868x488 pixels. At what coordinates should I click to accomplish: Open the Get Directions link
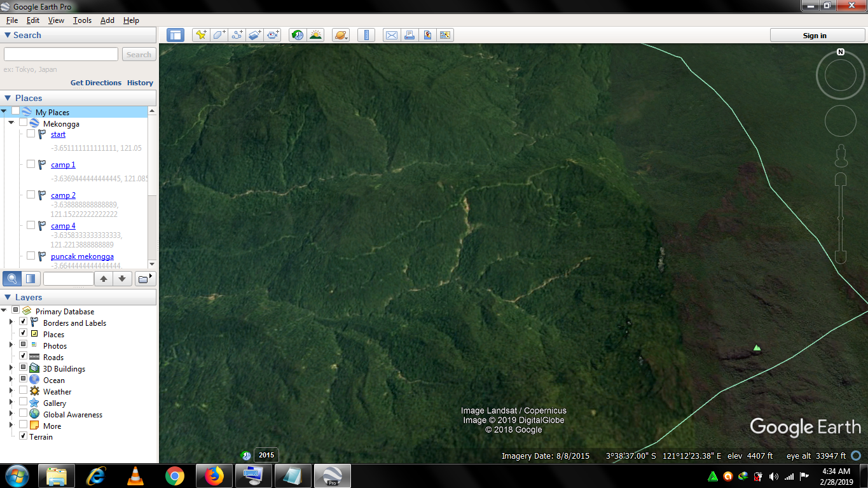pyautogui.click(x=96, y=83)
